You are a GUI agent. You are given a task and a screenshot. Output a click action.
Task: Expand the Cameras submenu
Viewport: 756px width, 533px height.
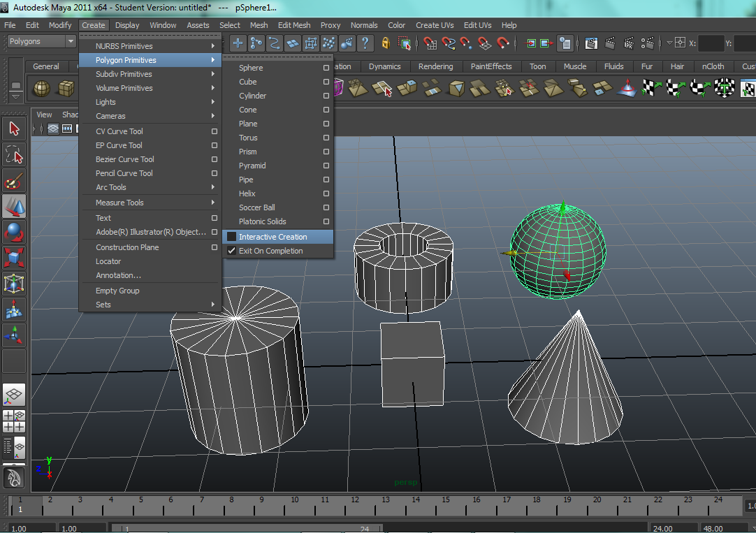pyautogui.click(x=150, y=116)
